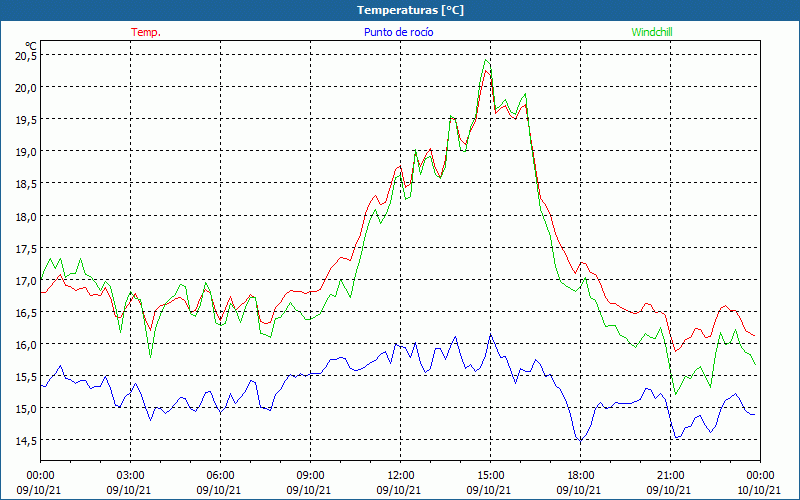Click the blue dew point minimum at 18:00
The image size is (800, 500).
(580, 441)
